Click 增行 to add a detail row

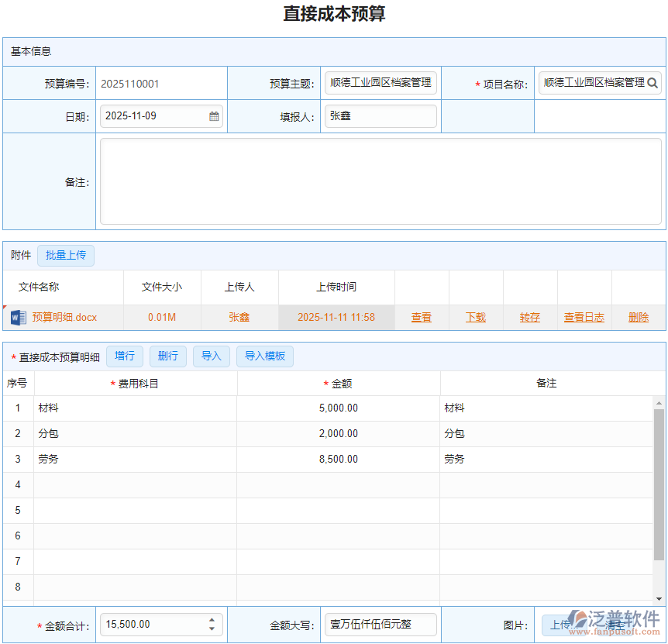(x=125, y=356)
